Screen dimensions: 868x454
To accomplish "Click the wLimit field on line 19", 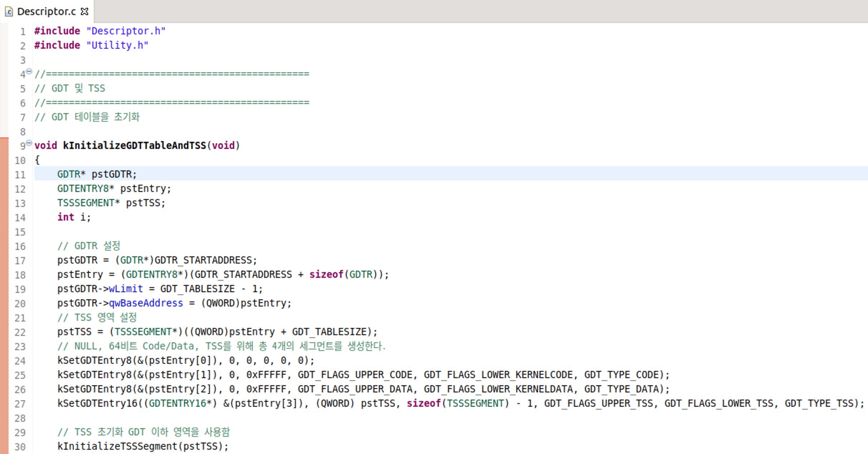I will [x=126, y=289].
